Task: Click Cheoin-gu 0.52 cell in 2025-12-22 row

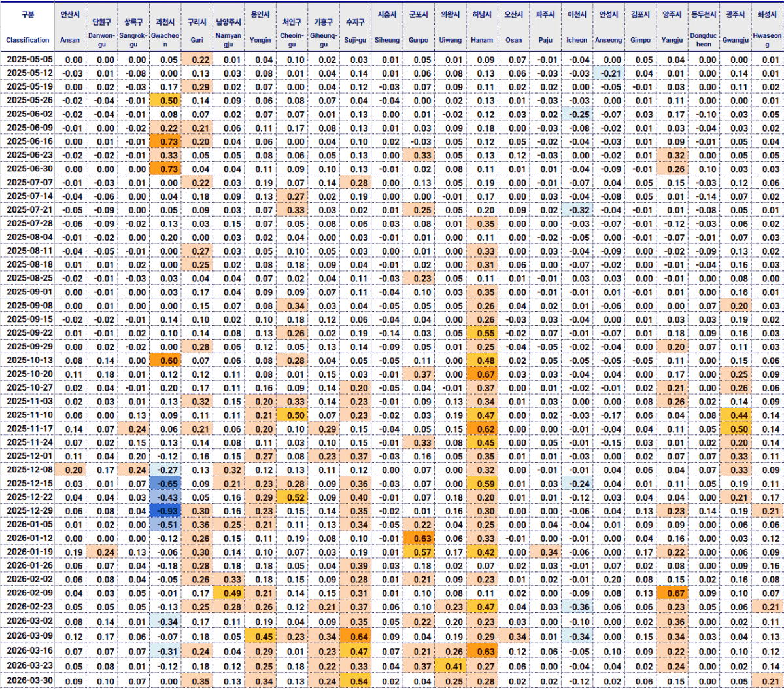Action: [x=292, y=497]
